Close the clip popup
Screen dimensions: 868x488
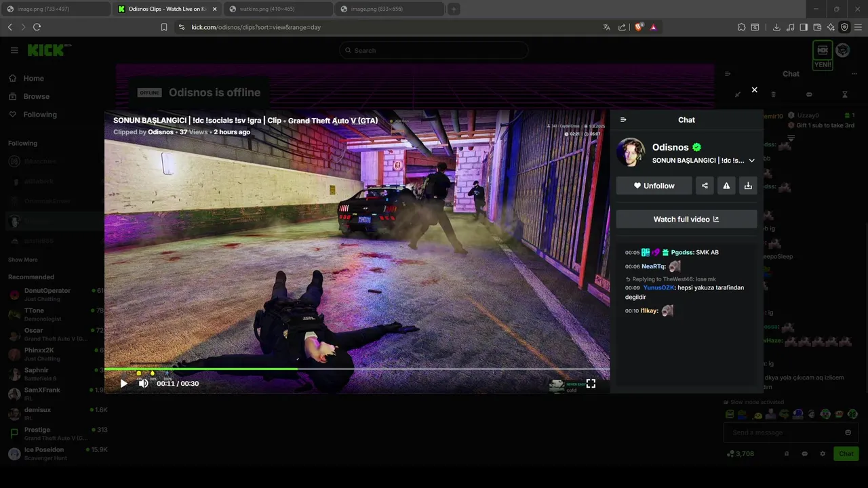coord(754,89)
